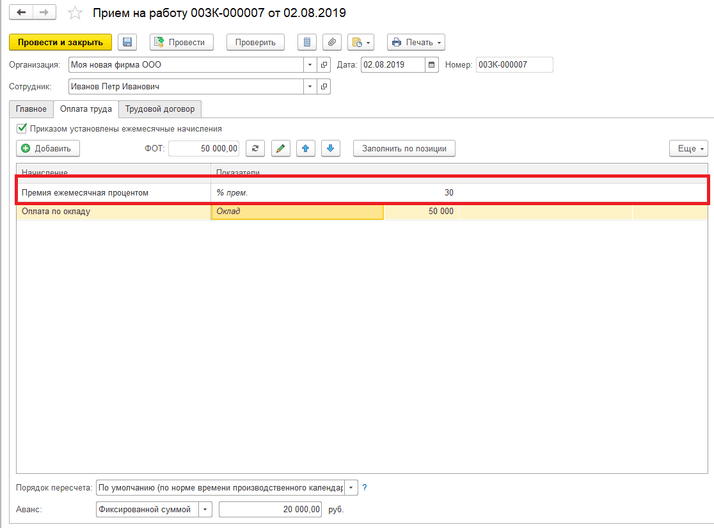714x528 pixels.
Task: Mark document as favorite with star
Action: (74, 13)
